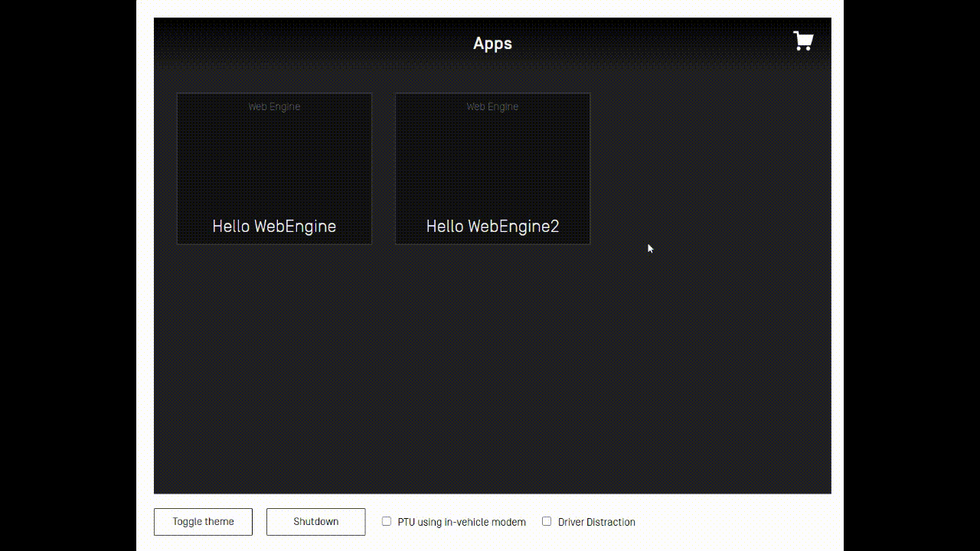Select the Hello WebEngine2 title text
Viewport: 980px width, 551px height.
click(492, 226)
